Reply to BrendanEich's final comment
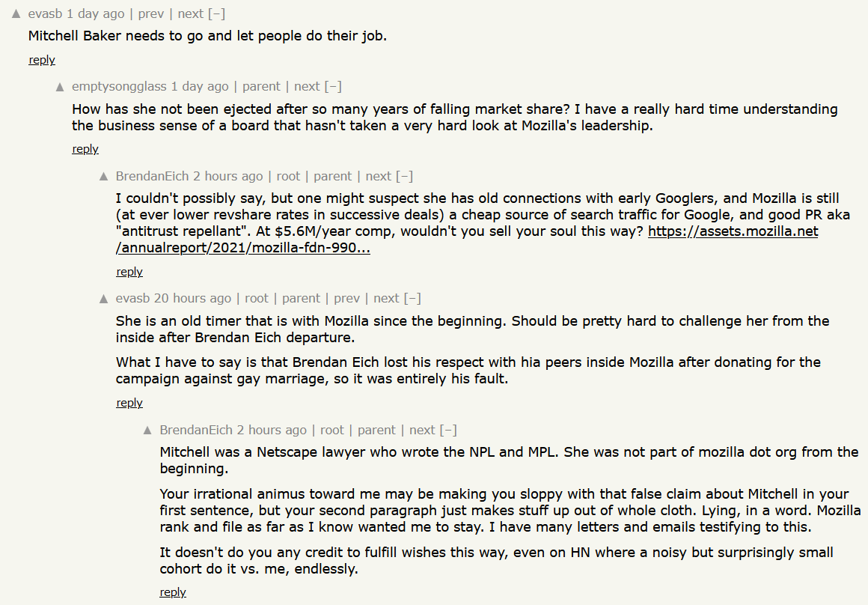868x605 pixels. tap(173, 592)
